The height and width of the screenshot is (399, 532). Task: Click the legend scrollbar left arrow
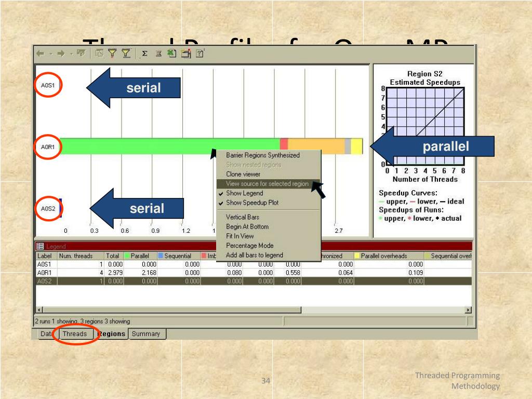click(39, 310)
